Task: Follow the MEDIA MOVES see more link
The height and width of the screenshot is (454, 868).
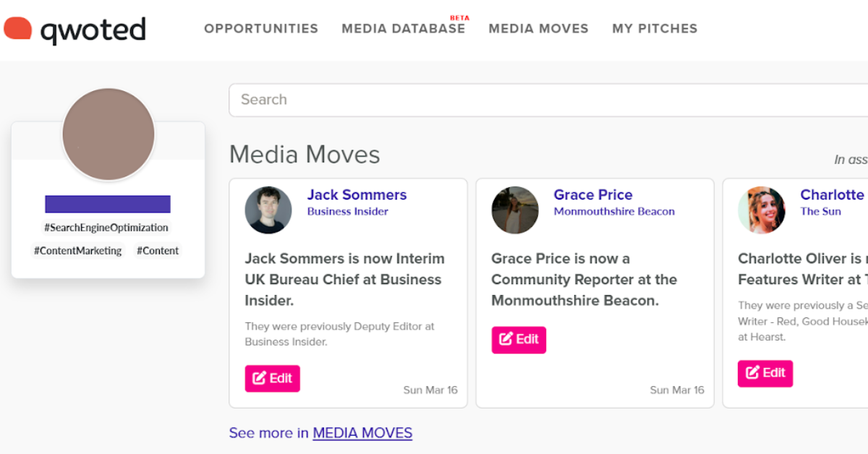Action: [362, 433]
